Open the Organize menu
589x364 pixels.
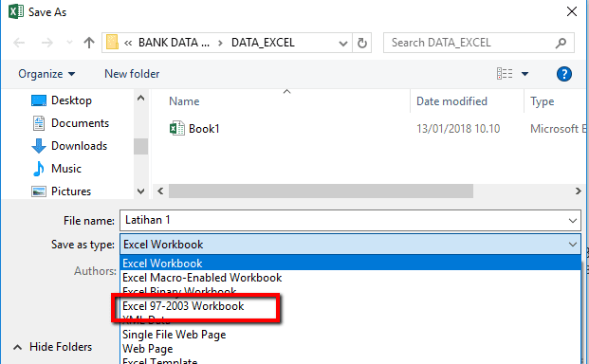46,74
